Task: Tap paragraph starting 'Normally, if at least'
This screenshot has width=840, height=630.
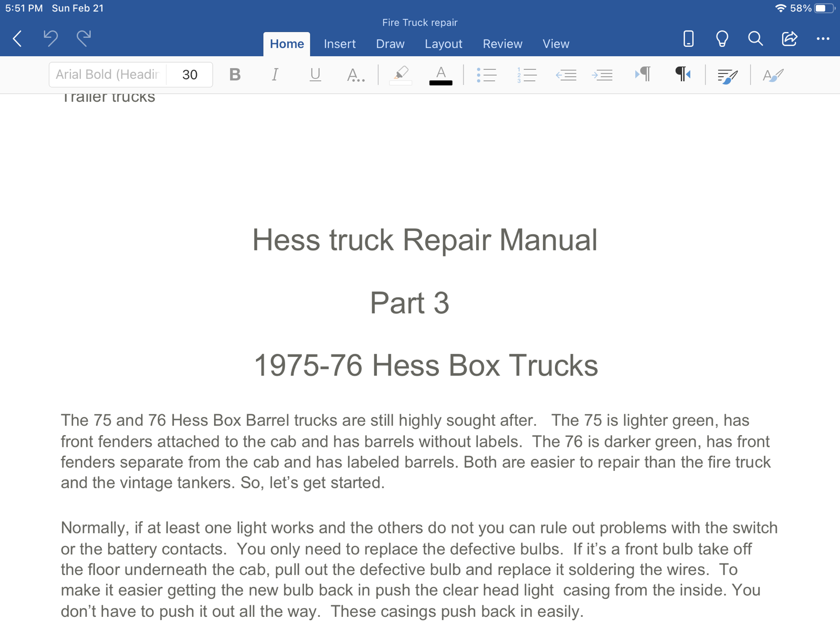Action: pyautogui.click(x=419, y=570)
